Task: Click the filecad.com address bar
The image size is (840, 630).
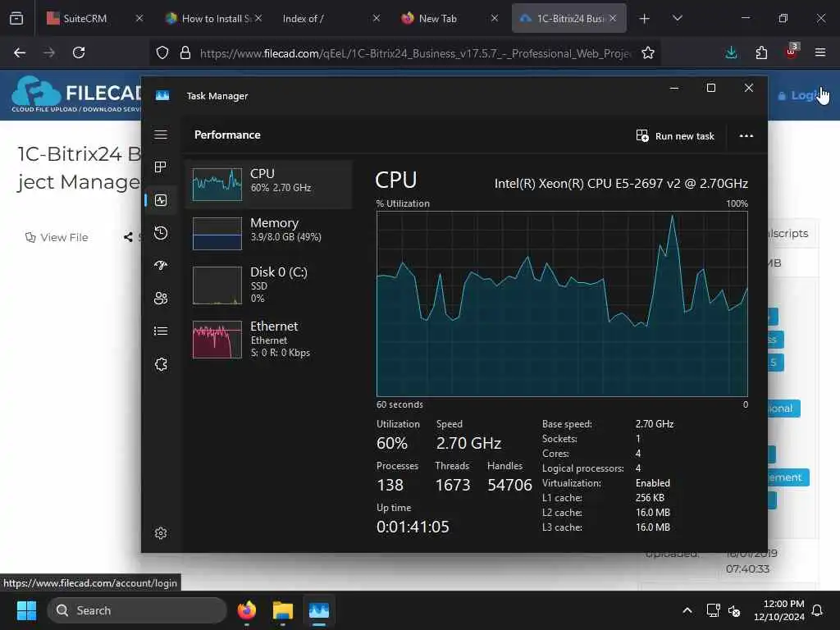Action: pos(416,53)
